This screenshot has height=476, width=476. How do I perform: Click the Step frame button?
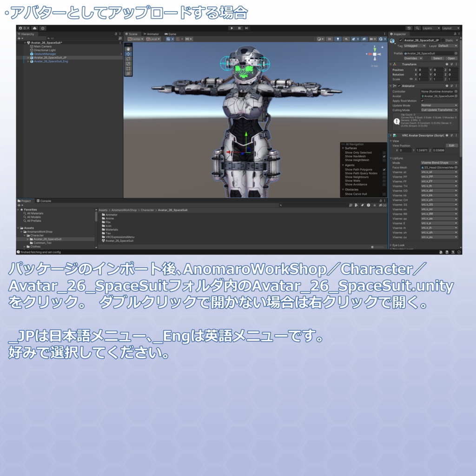tap(246, 28)
